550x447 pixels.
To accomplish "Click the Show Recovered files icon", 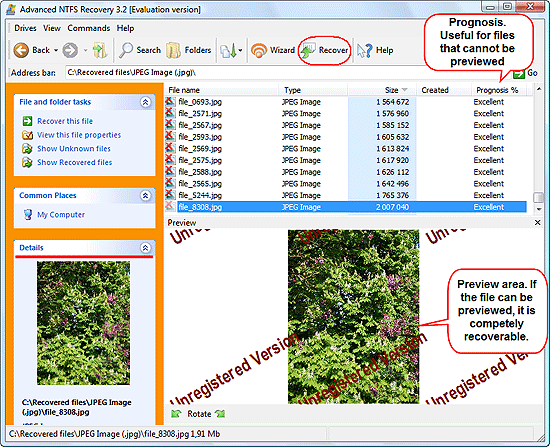I will 27,162.
